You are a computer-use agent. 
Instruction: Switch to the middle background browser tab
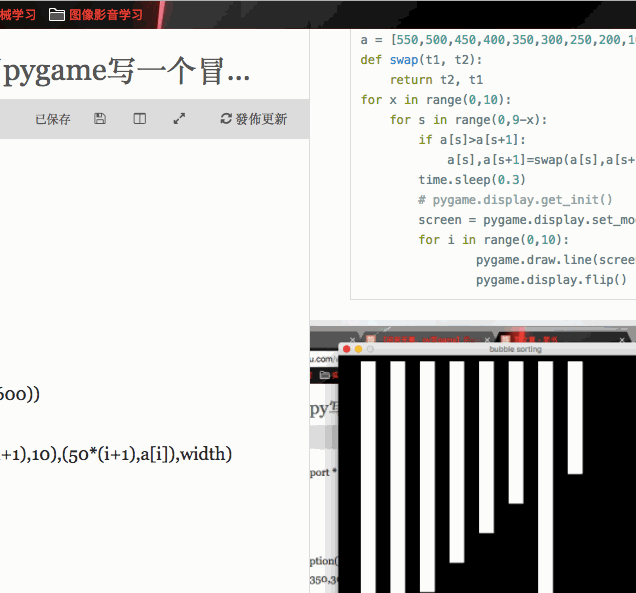click(x=426, y=339)
